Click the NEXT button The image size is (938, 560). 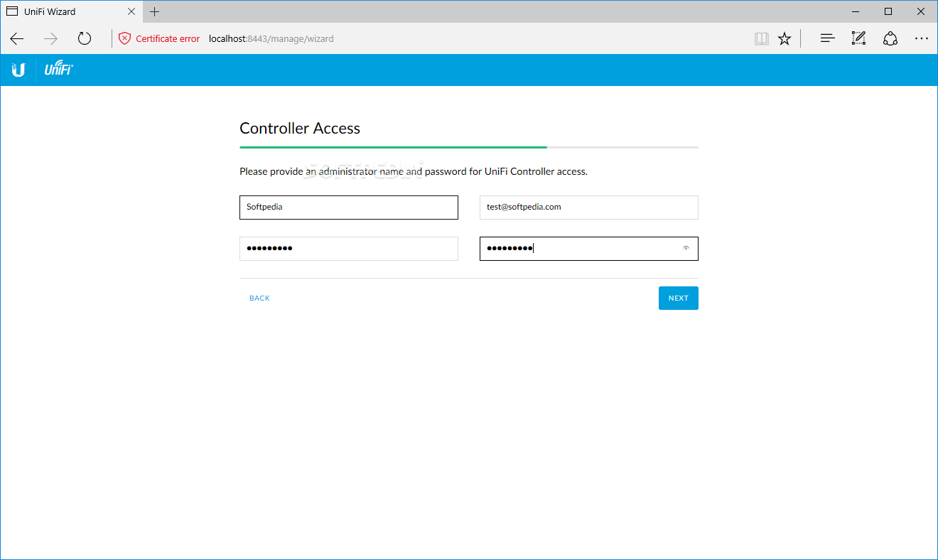[679, 298]
